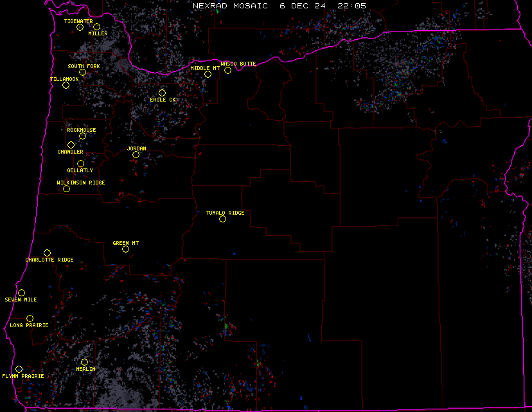Click the Long Prairie station circle
Image resolution: width=532 pixels, height=412 pixels.
point(30,318)
